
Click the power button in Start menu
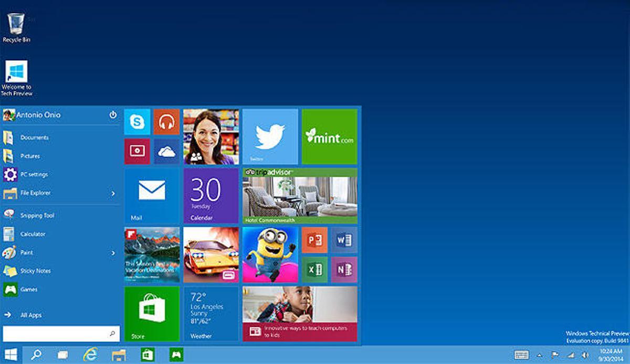pos(113,114)
